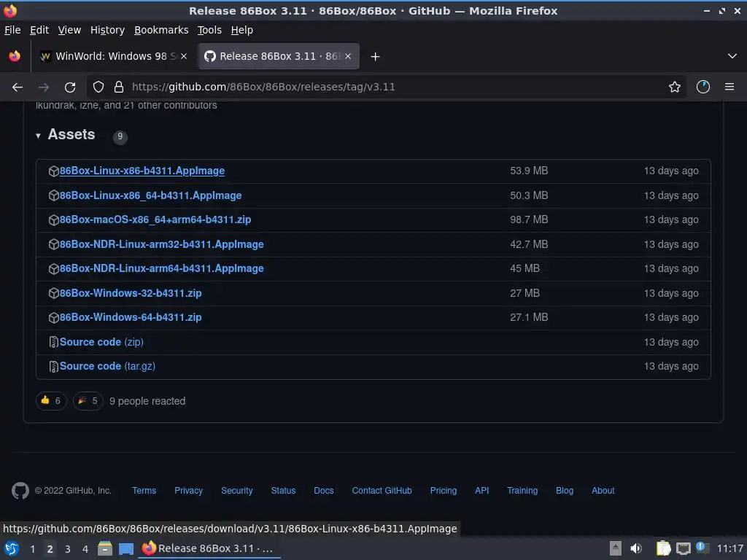Download 86Box-Windows-32-b4311.zip
This screenshot has height=560, width=747.
pyautogui.click(x=131, y=293)
